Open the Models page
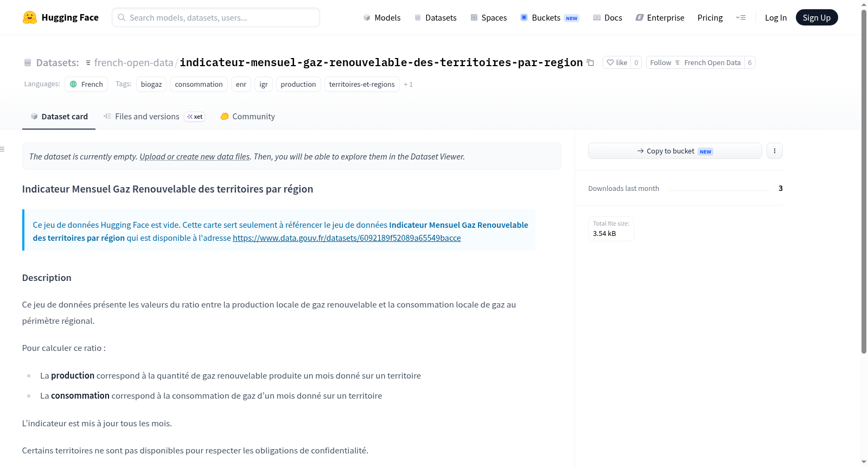 coord(381,17)
